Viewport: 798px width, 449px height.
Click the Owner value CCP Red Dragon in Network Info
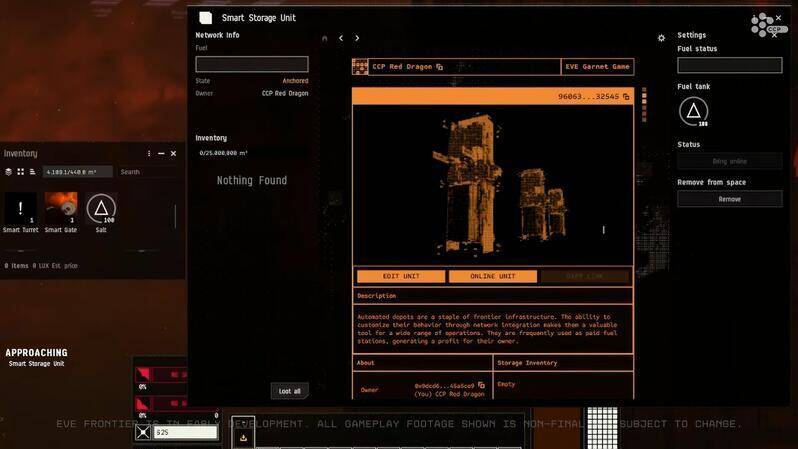(285, 94)
